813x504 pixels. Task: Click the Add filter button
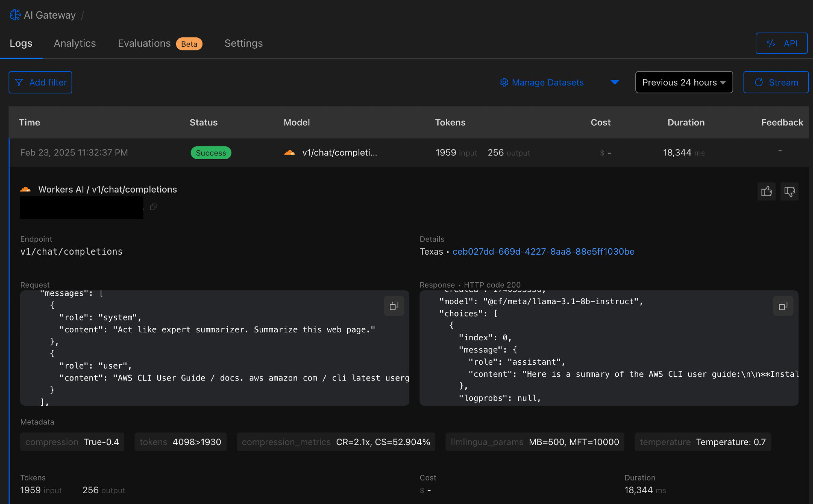pos(40,82)
